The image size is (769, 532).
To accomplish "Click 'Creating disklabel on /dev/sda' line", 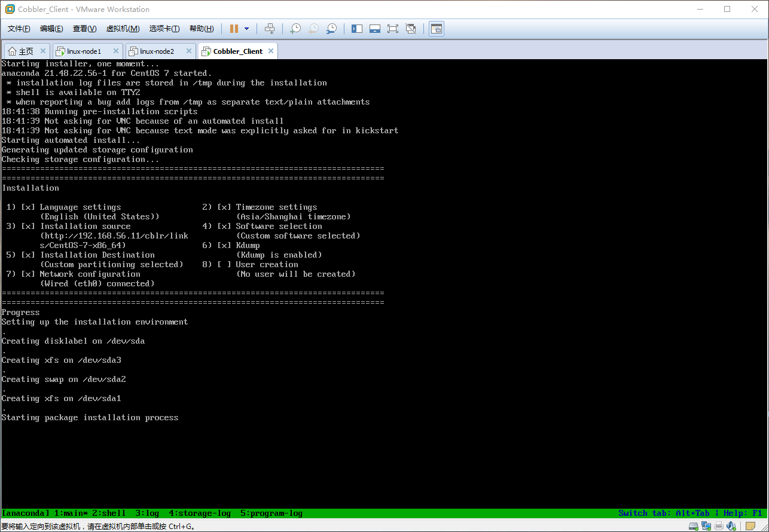I will point(73,341).
